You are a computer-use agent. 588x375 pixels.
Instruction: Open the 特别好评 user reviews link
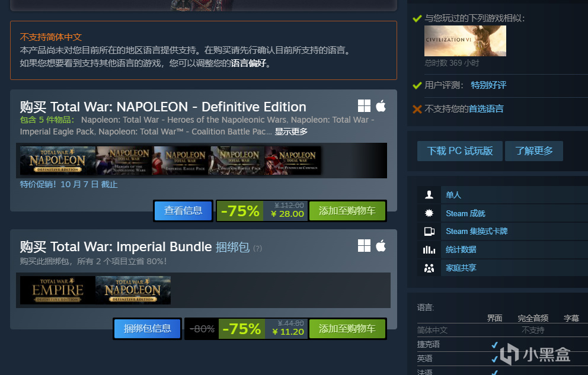(x=488, y=85)
